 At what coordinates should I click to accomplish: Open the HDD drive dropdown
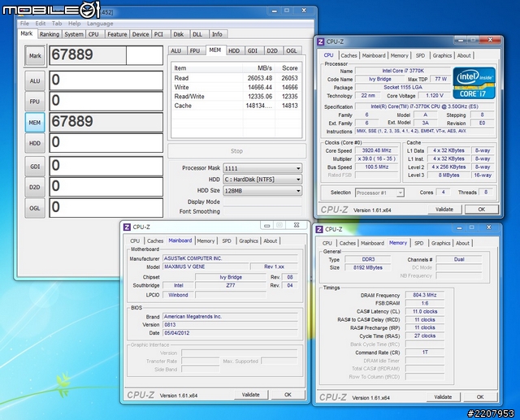pyautogui.click(x=262, y=180)
